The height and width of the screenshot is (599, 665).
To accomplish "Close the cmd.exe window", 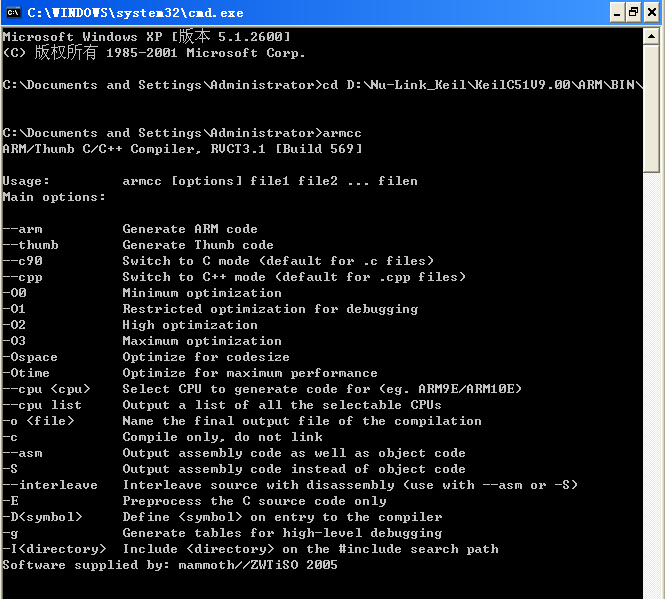I will [x=652, y=13].
